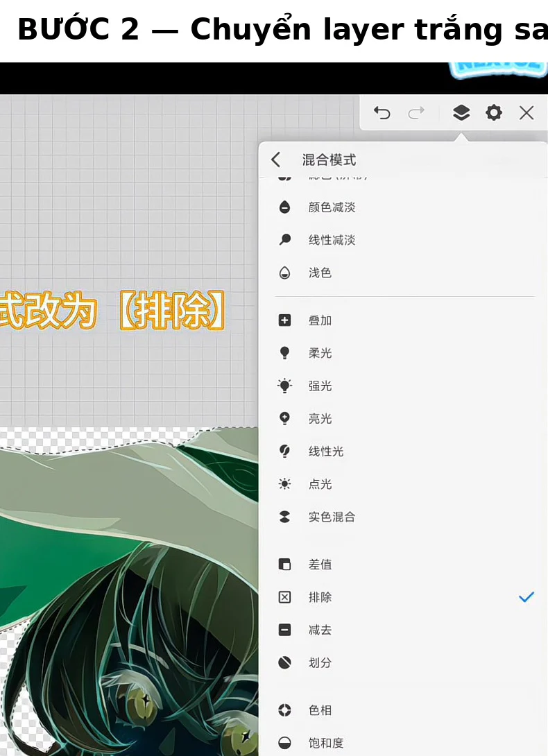Click the 划分 divide icon

[284, 663]
